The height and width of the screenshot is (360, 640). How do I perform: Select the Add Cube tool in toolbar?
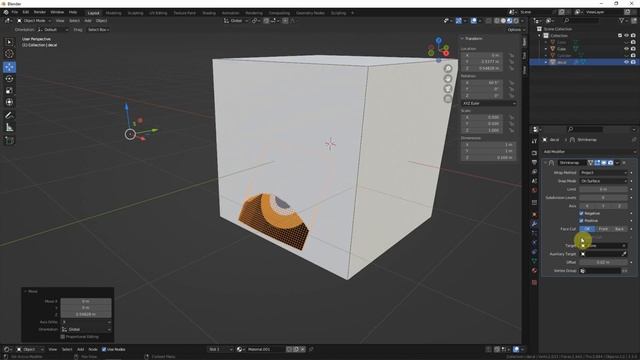9,140
